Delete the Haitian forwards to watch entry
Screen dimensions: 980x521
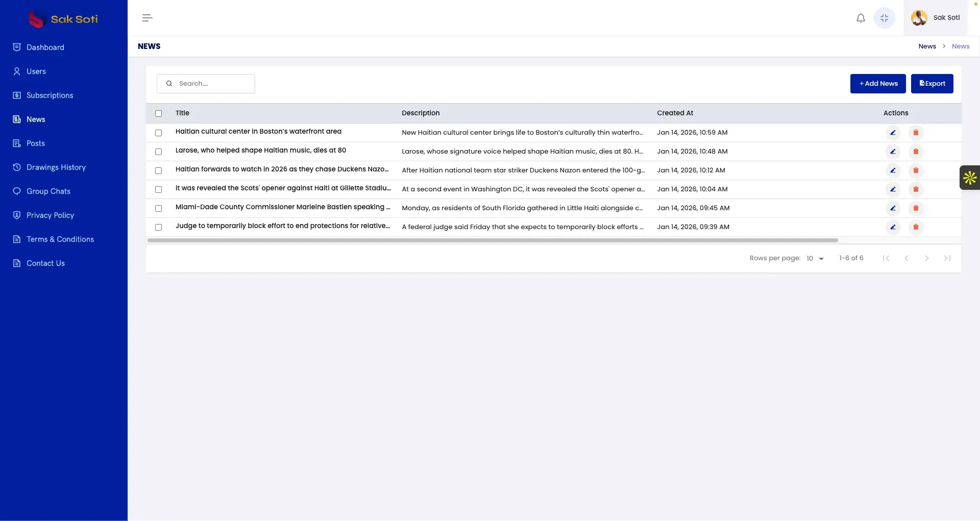(916, 170)
